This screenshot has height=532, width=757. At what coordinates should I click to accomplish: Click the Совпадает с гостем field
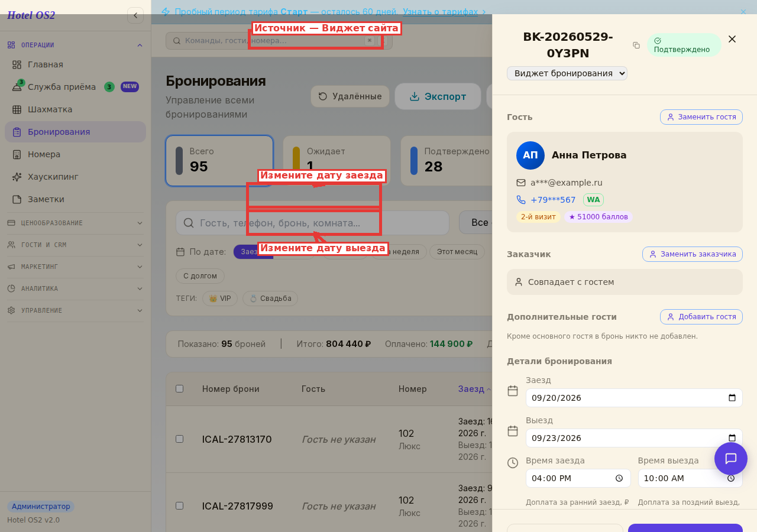625,282
